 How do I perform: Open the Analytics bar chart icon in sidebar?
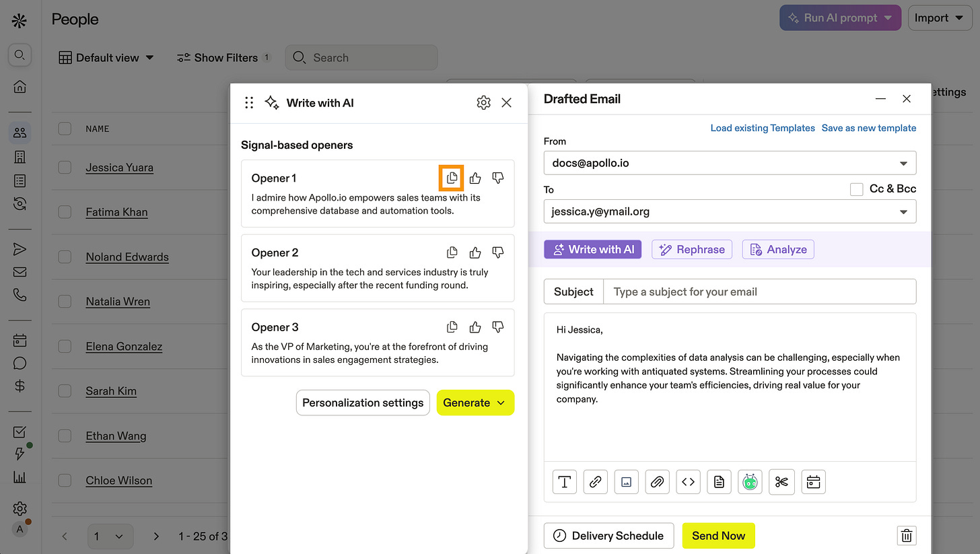click(x=20, y=477)
